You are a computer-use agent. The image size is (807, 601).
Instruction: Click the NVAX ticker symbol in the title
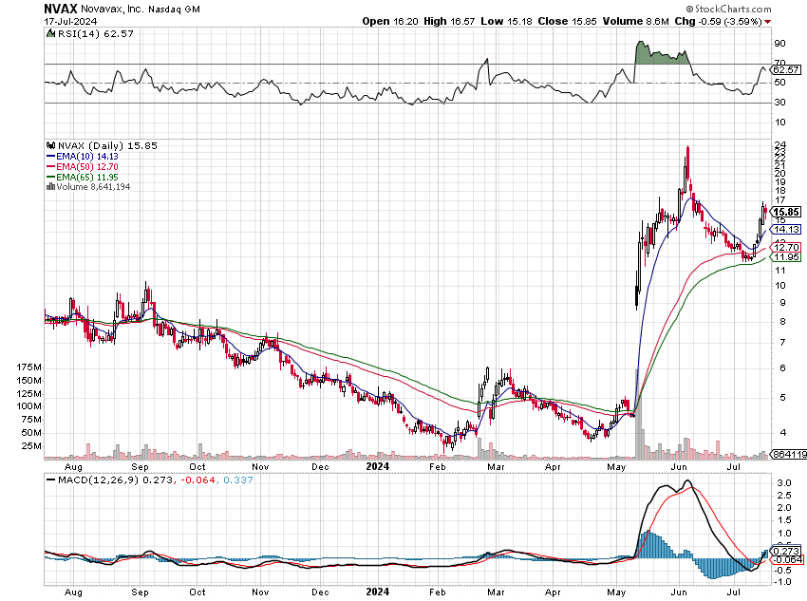(60, 9)
